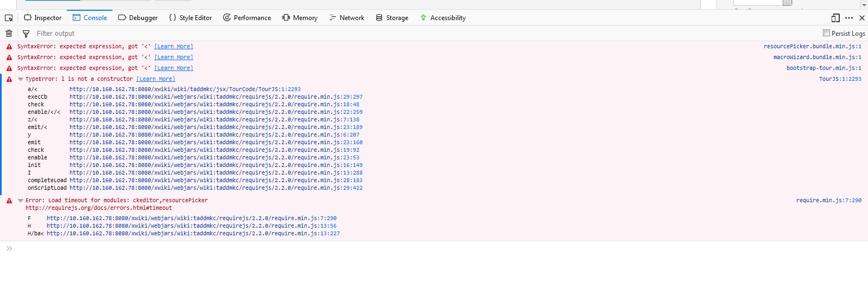Open the Style Editor tab
Screen dimensions: 868x296
190,18
